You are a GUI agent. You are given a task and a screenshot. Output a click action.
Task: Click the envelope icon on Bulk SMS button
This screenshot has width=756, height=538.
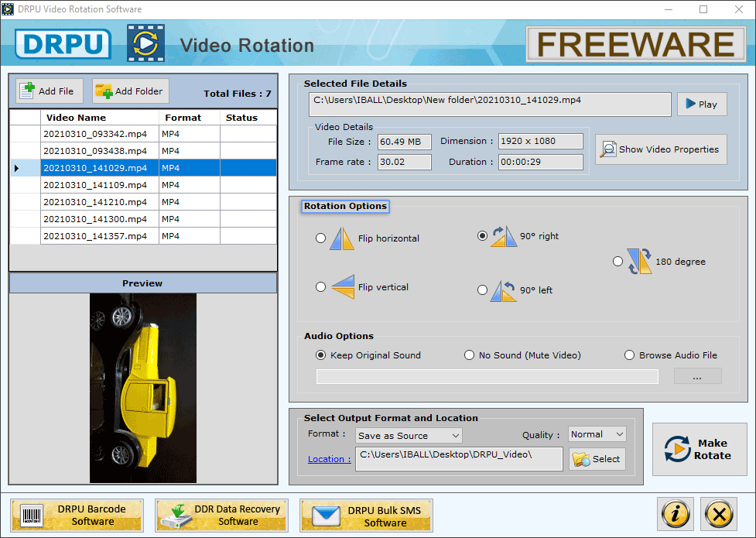[326, 516]
